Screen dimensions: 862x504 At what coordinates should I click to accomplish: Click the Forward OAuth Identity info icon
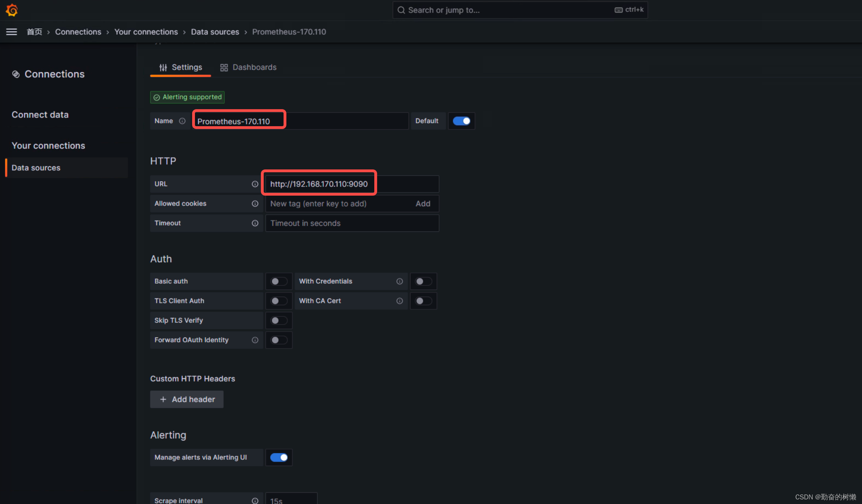coord(255,340)
